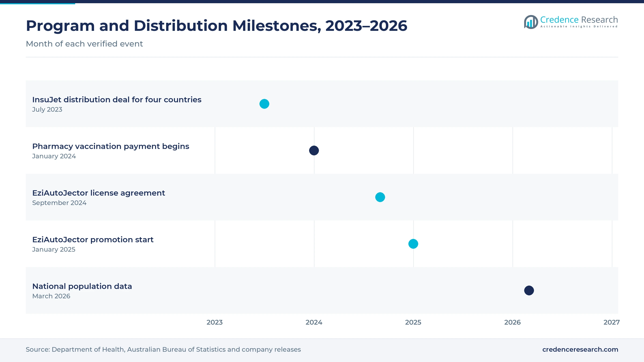Click the InsuJet distribution deal label

(117, 99)
